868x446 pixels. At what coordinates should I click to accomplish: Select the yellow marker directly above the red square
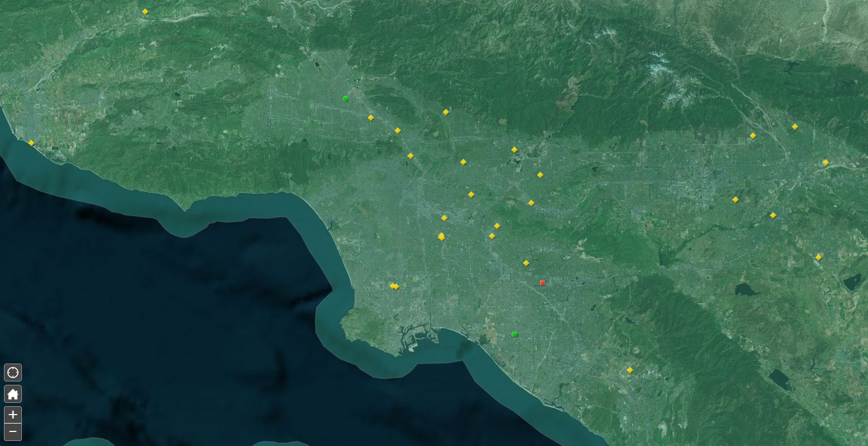pyautogui.click(x=526, y=262)
